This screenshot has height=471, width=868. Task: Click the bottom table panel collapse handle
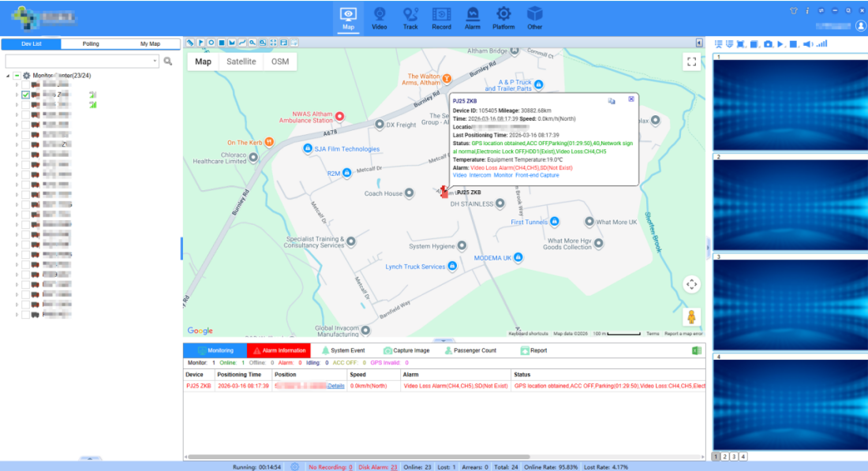click(443, 340)
